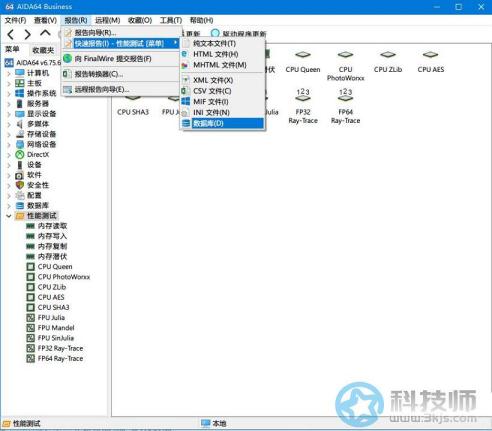Choose CSV 文件(C) report format
Image resolution: width=492 pixels, height=431 pixels.
pyautogui.click(x=223, y=91)
